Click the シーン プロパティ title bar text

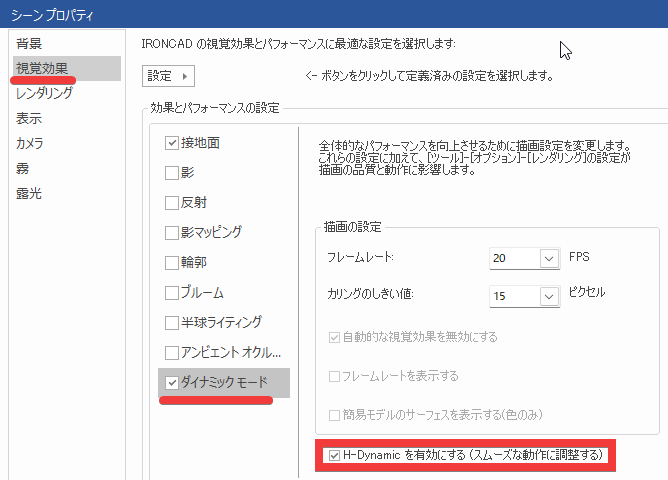(x=52, y=15)
